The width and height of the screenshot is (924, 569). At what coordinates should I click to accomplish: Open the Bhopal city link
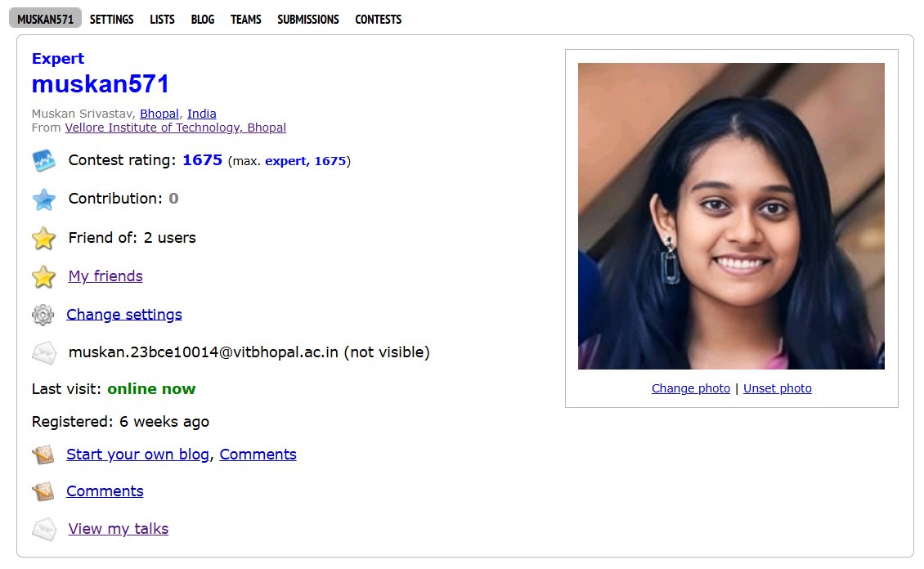point(159,114)
